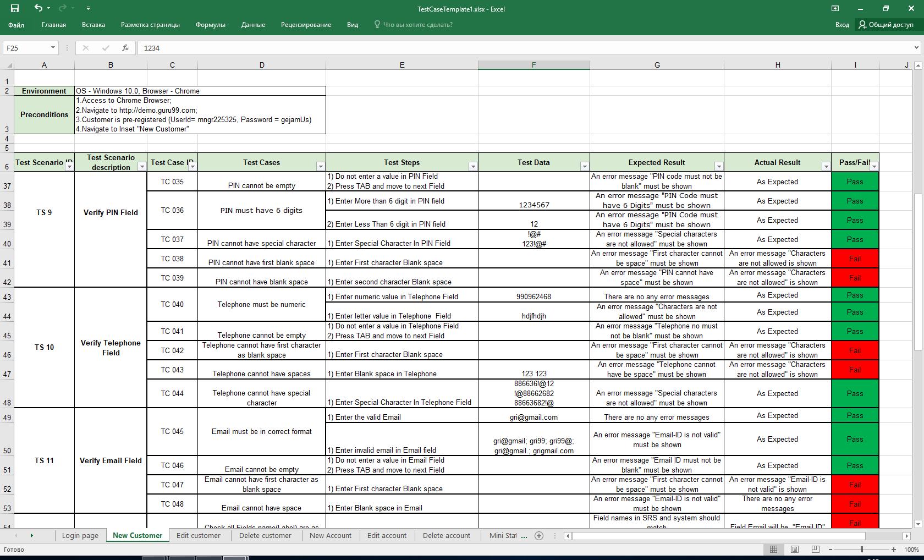Open the Test Case ID filter dropdown

coord(193,166)
